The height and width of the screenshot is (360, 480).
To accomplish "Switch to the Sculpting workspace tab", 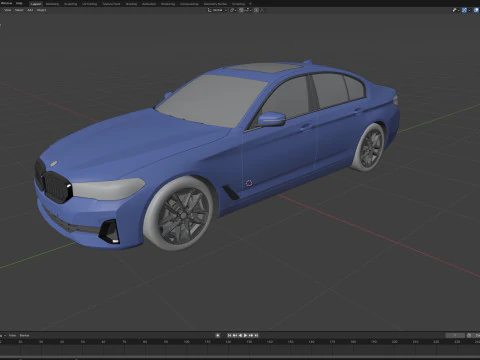I will [x=70, y=4].
